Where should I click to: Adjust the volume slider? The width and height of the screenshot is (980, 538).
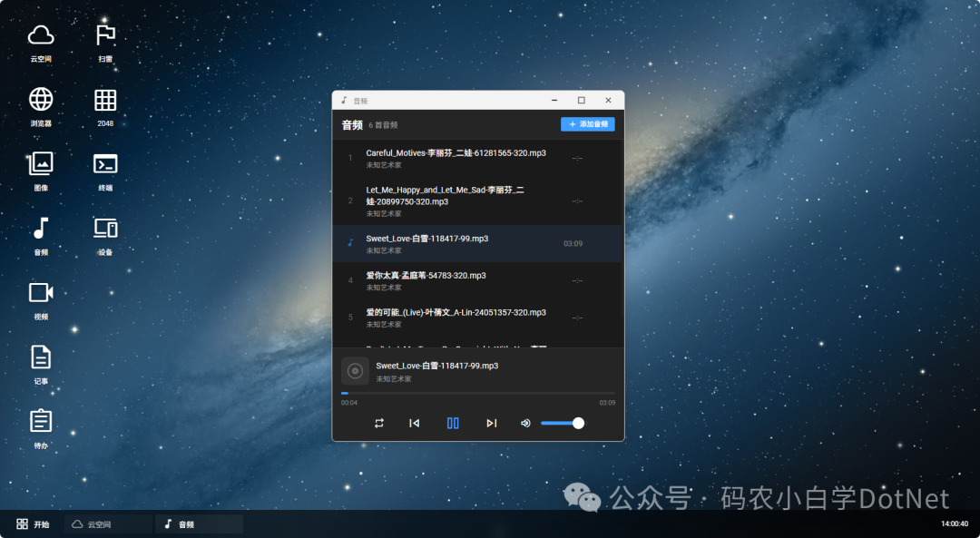tap(563, 423)
